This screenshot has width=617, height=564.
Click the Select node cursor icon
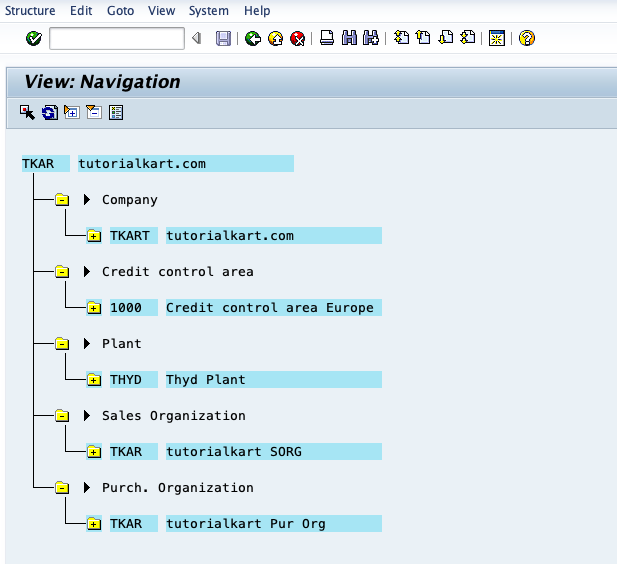(27, 113)
